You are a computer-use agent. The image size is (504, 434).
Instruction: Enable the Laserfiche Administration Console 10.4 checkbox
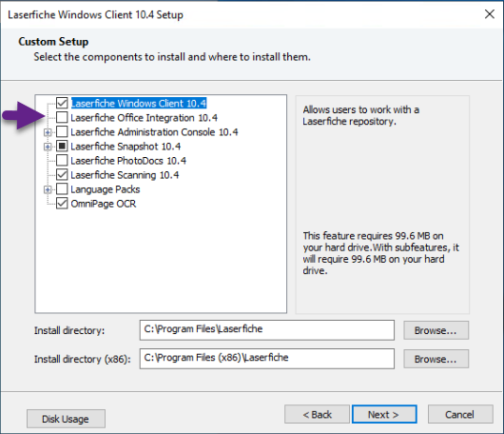[62, 132]
